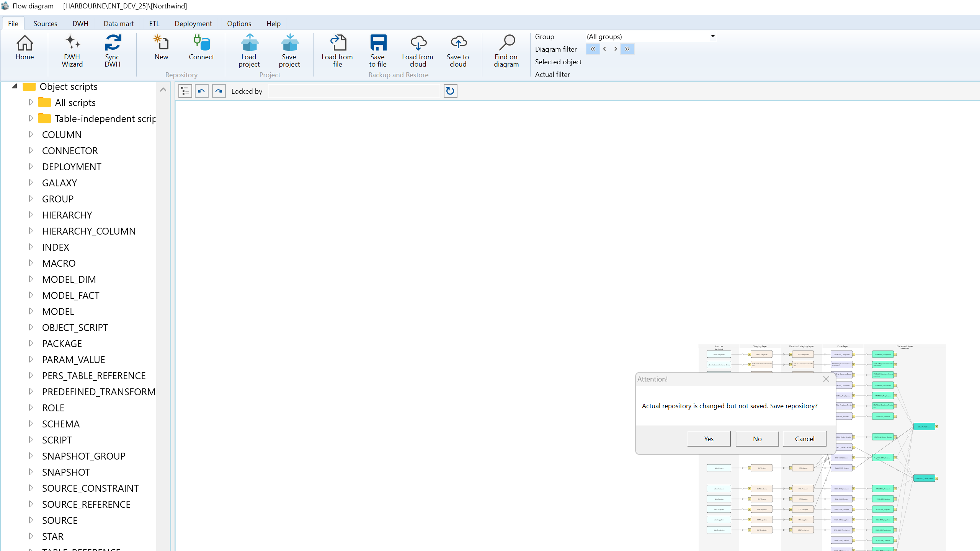Image resolution: width=980 pixels, height=551 pixels.
Task: Expand the COLUMN node
Action: 31,134
